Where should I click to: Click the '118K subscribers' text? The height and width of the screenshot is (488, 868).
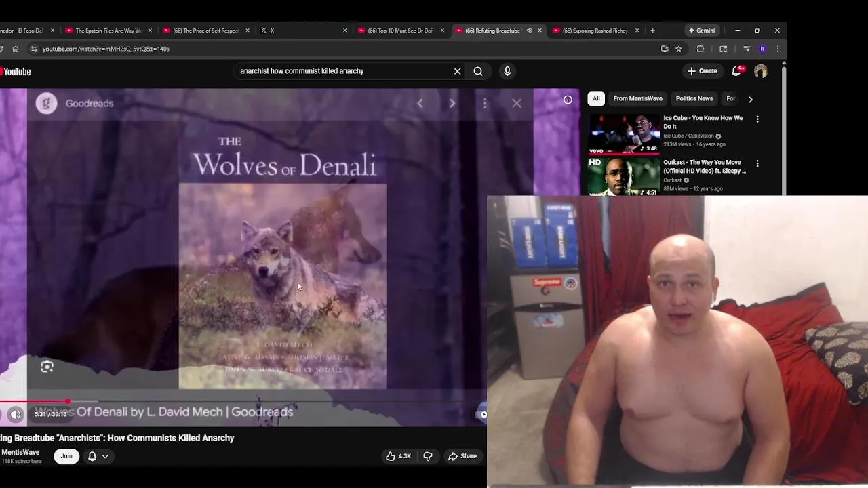tap(22, 462)
